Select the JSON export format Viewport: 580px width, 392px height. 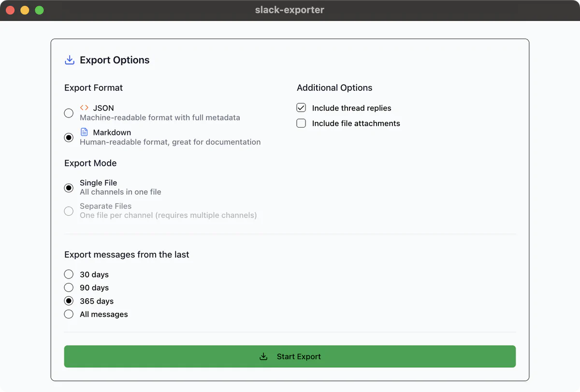[x=69, y=113]
